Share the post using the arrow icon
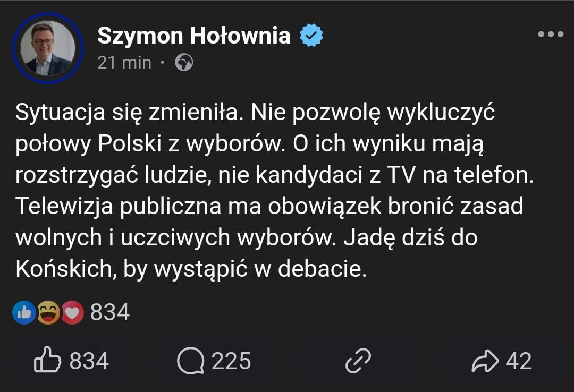This screenshot has width=574, height=392. (485, 361)
